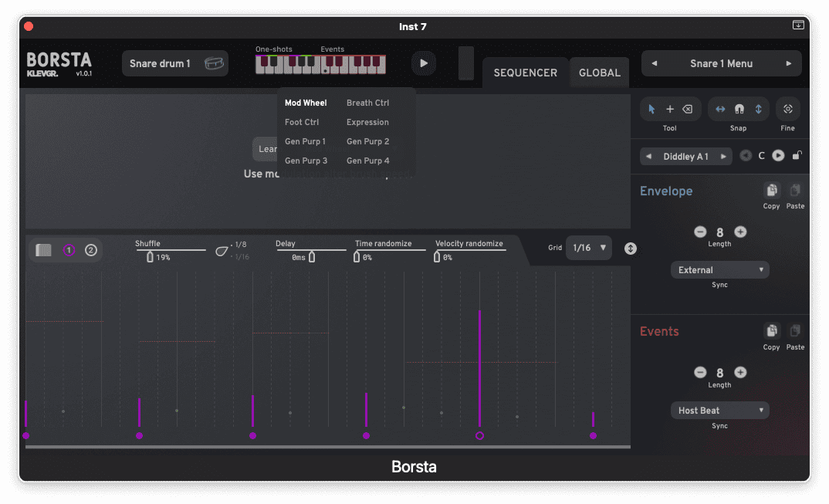Screen dimensions: 829x504
Task: Select the first purple event marker
Action: click(x=26, y=436)
